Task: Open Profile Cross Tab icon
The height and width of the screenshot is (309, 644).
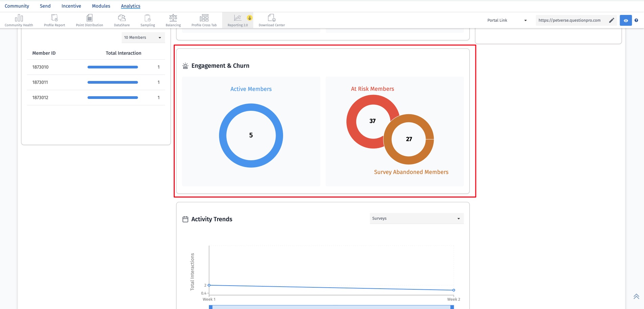Action: pos(204,18)
